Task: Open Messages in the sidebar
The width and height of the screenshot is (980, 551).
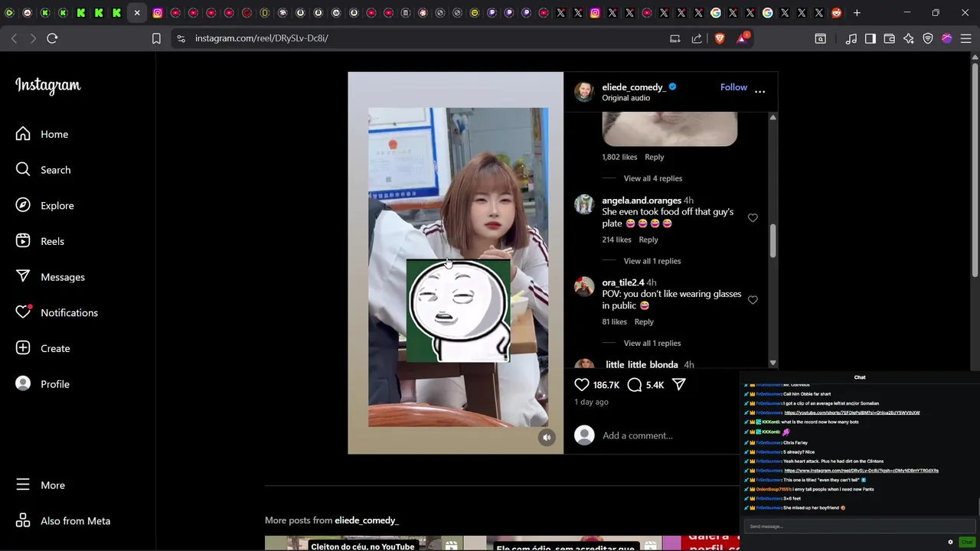Action: coord(50,277)
